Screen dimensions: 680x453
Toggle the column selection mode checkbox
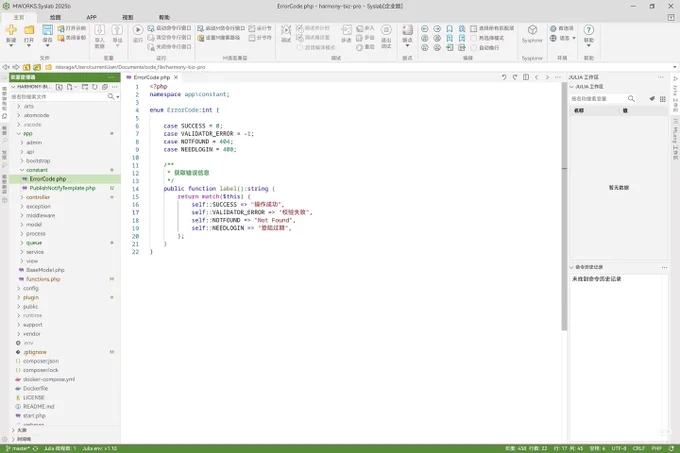tap(474, 38)
